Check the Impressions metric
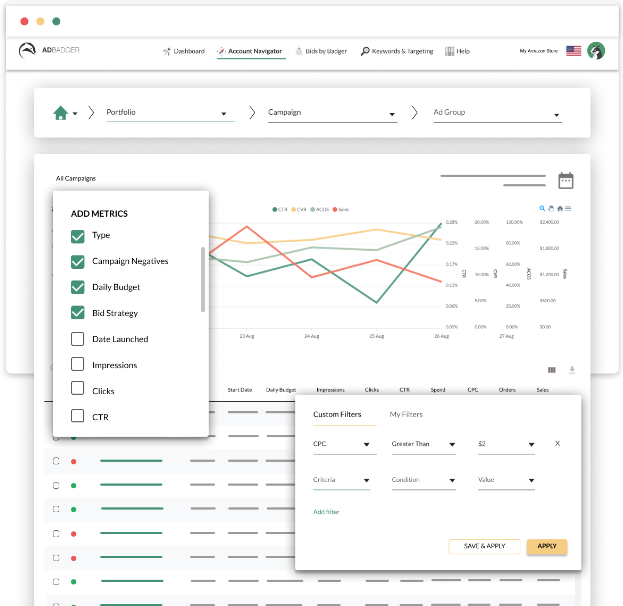The image size is (623, 606). 77,364
